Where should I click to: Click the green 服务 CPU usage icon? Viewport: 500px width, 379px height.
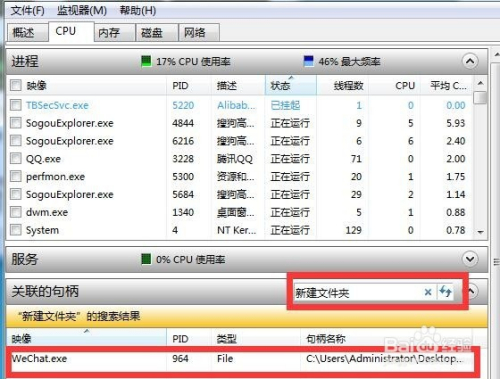[146, 259]
